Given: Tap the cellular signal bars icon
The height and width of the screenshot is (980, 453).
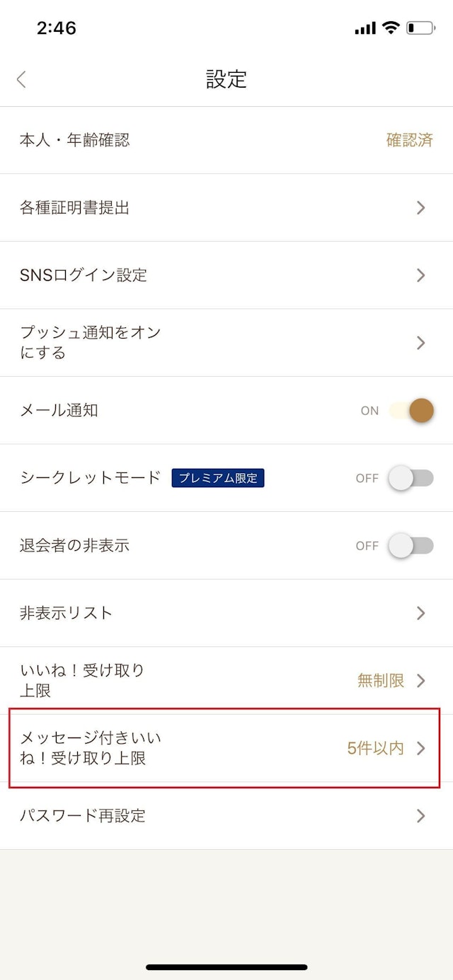Looking at the screenshot, I should [365, 28].
